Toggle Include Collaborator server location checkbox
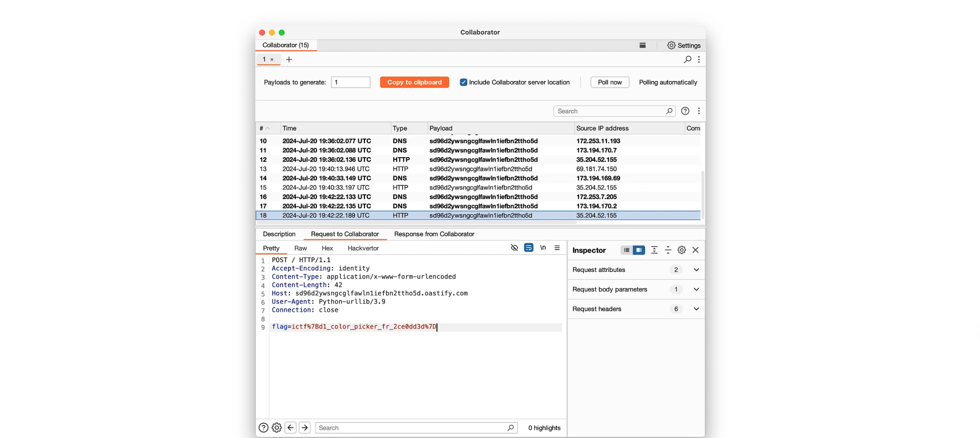980x438 pixels. [x=463, y=82]
